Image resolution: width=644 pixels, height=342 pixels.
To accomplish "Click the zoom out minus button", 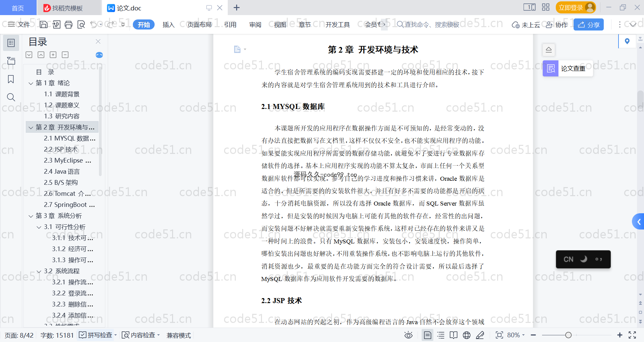I will 533,335.
